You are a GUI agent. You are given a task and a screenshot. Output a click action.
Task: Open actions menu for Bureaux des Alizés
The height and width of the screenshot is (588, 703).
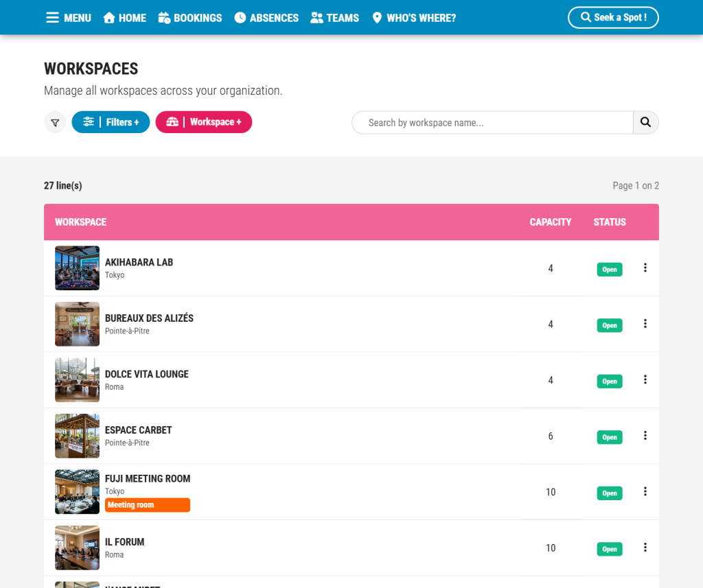click(645, 324)
